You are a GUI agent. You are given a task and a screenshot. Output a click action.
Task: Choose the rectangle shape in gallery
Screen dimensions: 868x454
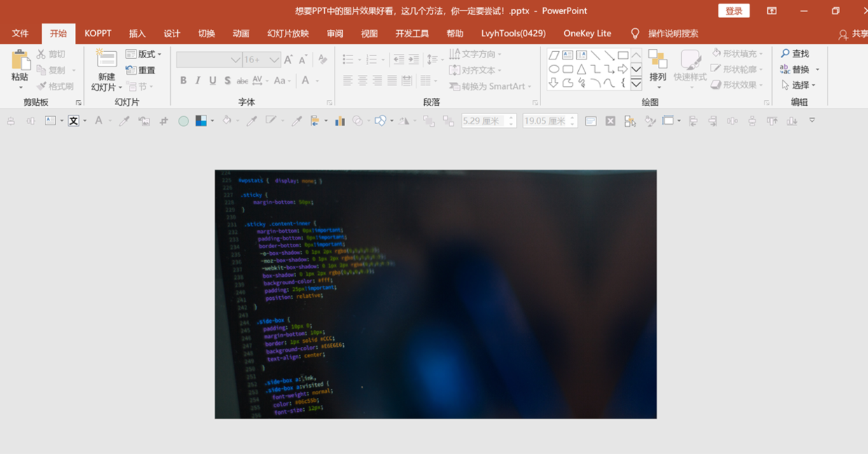pos(622,55)
